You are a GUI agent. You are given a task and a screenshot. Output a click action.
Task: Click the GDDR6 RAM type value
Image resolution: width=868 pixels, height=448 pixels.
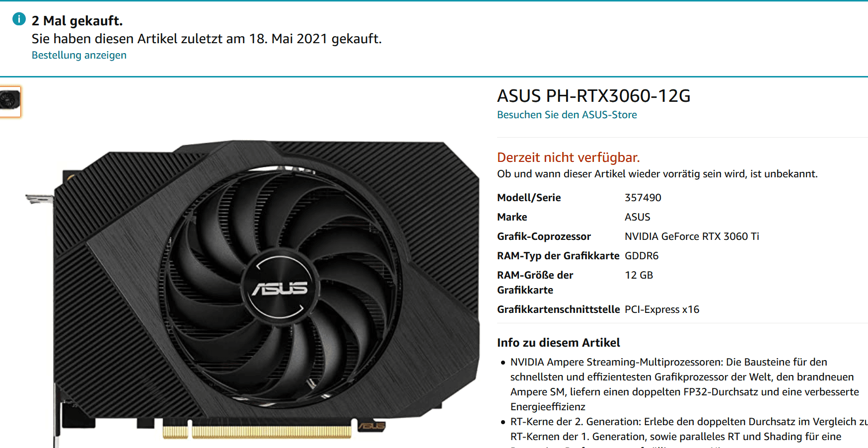pos(641,256)
